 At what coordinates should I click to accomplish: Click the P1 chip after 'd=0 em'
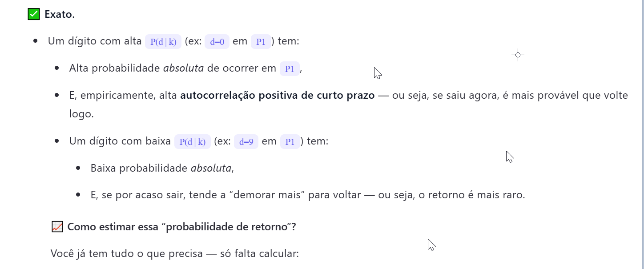[261, 42]
